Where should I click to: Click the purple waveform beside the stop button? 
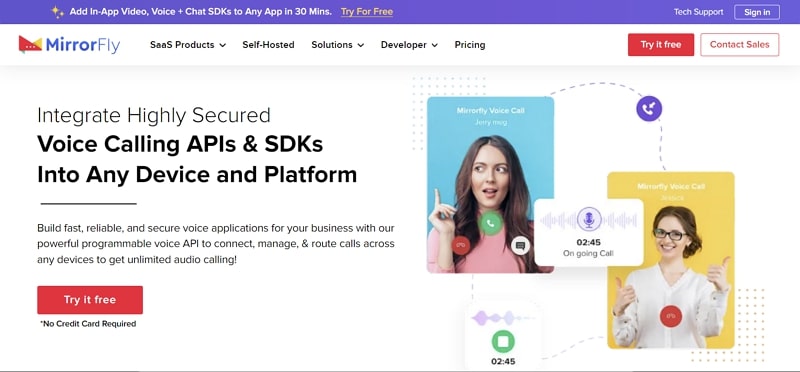[x=503, y=318]
